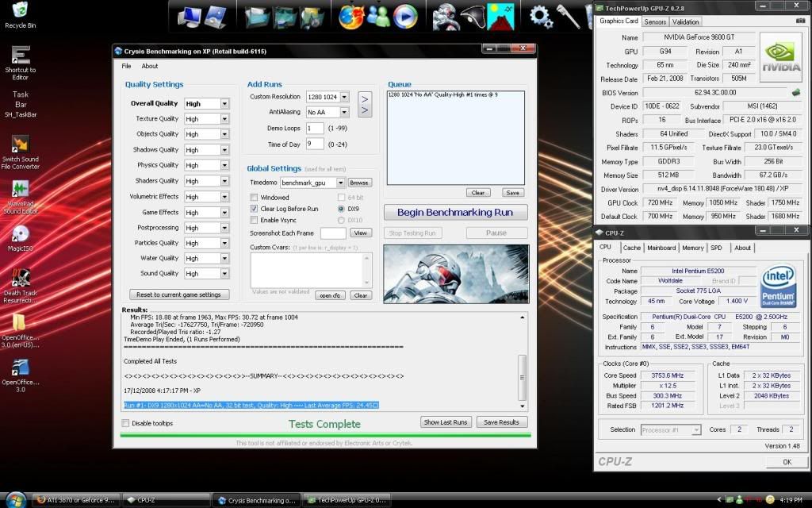Click the Show Last Runs button

click(446, 422)
